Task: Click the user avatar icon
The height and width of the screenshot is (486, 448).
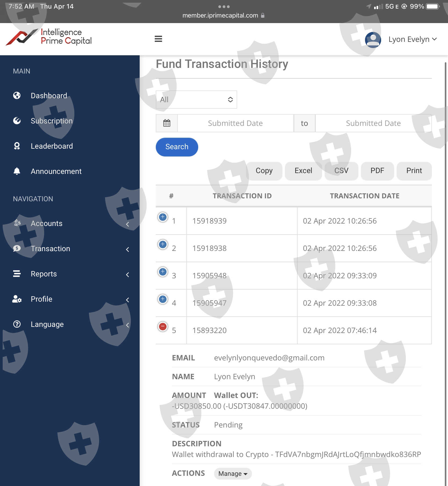Action: point(373,40)
